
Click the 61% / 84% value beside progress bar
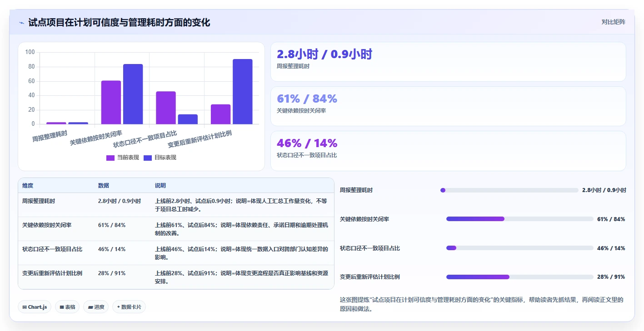(x=611, y=219)
